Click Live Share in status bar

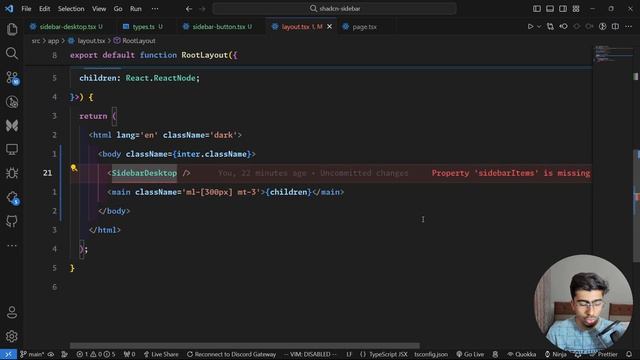pos(161,354)
